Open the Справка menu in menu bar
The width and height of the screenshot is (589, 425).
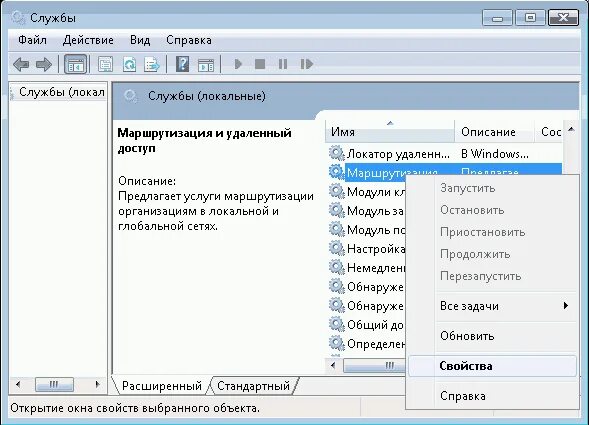[x=189, y=40]
